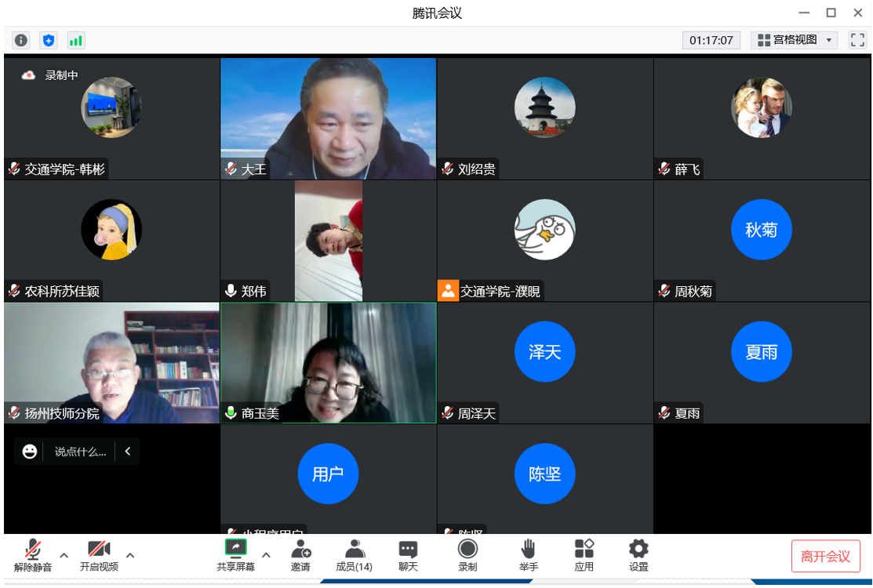Click the blue security shield icon
Screen dimensions: 873x588
[x=49, y=40]
